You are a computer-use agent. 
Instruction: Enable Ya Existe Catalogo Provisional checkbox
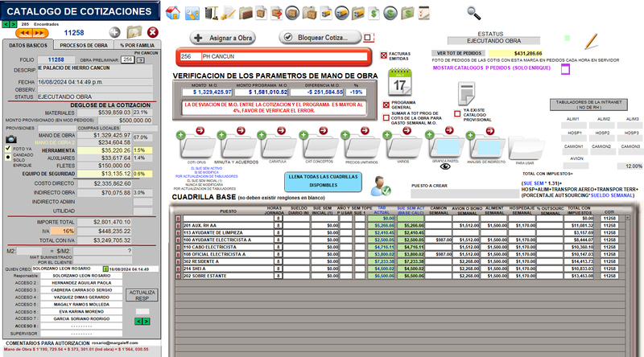456,113
